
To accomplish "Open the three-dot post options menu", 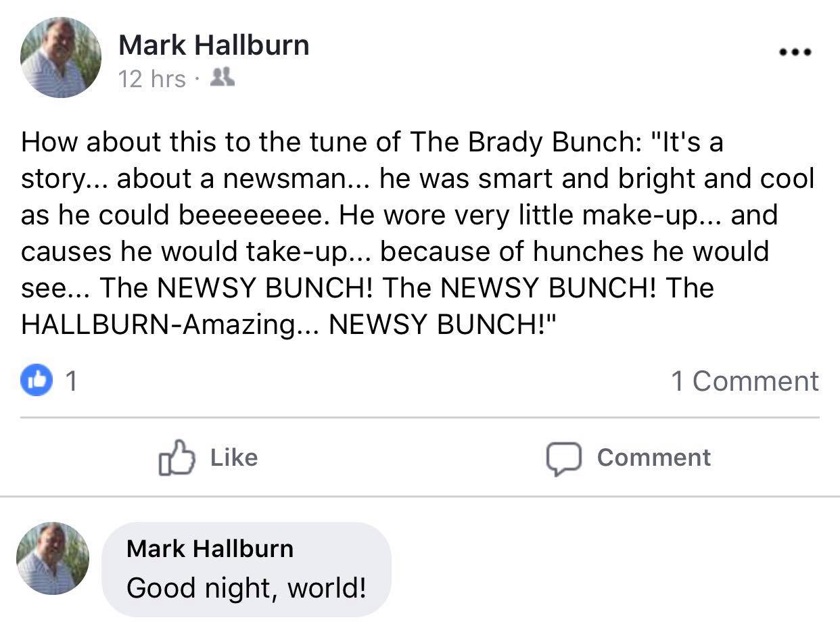I will click(795, 52).
